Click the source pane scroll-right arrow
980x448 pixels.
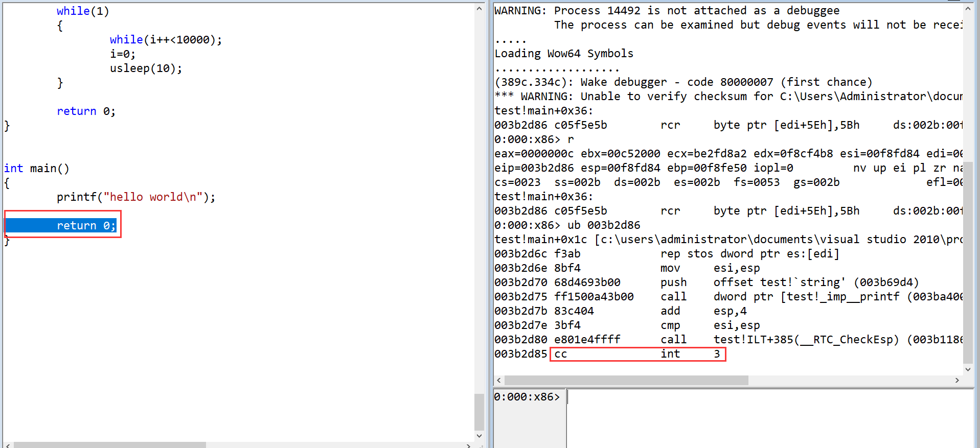click(468, 445)
